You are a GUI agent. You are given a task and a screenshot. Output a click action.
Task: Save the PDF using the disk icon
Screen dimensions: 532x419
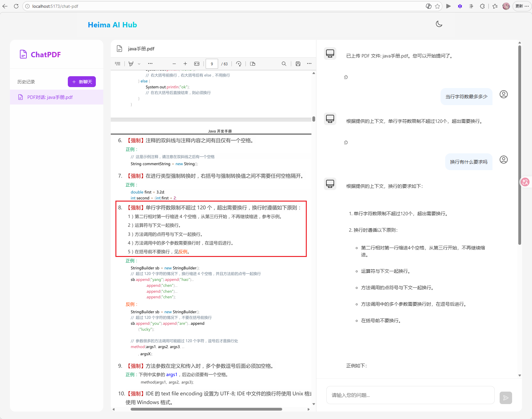(298, 64)
